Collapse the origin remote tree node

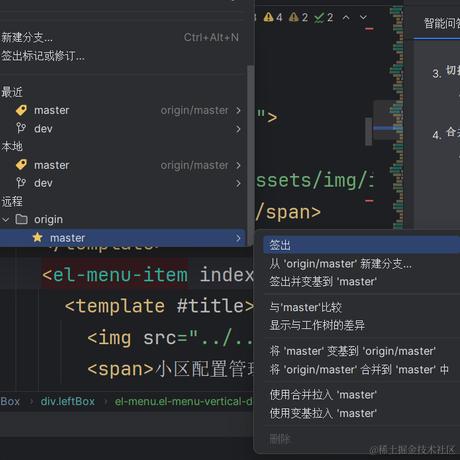pyautogui.click(x=6, y=220)
